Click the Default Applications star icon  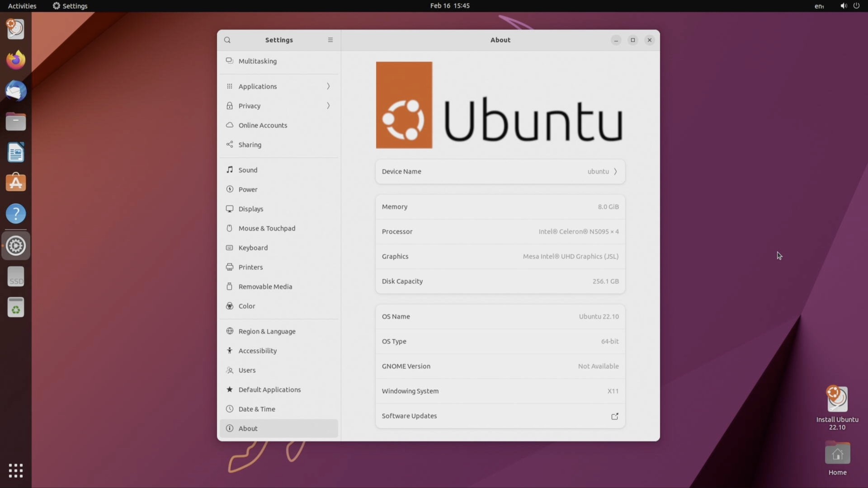pos(230,389)
